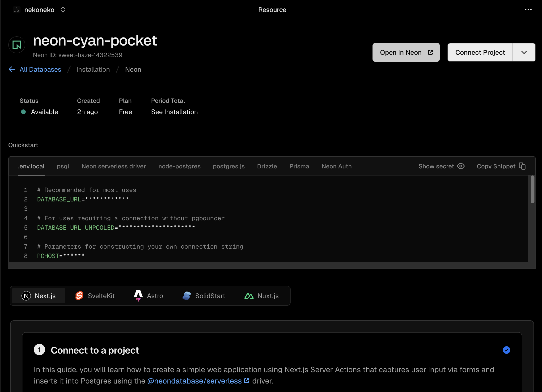Select the Astro framework option

point(148,296)
